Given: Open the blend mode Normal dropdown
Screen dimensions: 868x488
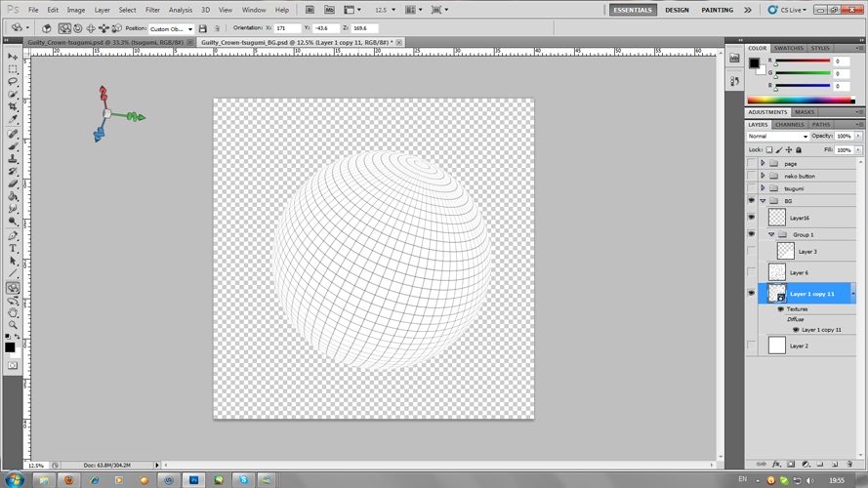Looking at the screenshot, I should (778, 136).
